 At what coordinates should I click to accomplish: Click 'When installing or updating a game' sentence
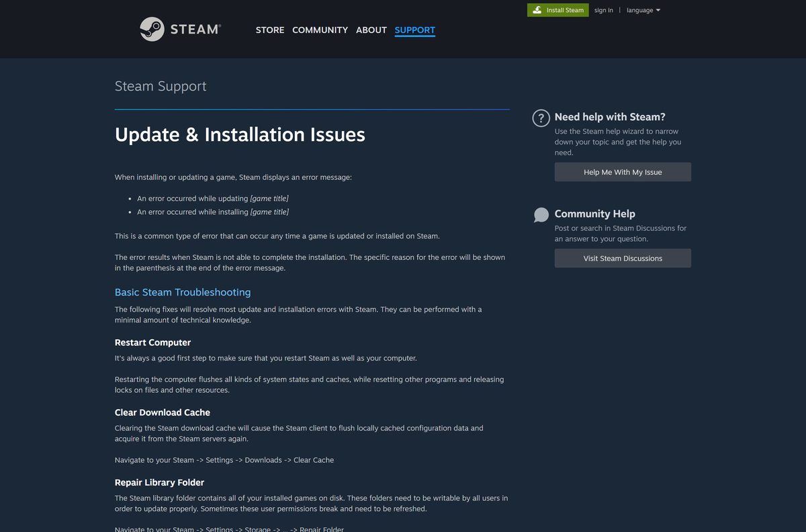click(x=233, y=177)
